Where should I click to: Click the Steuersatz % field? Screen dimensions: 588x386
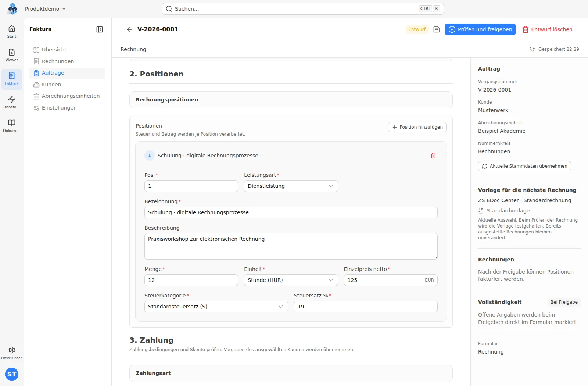pyautogui.click(x=366, y=307)
